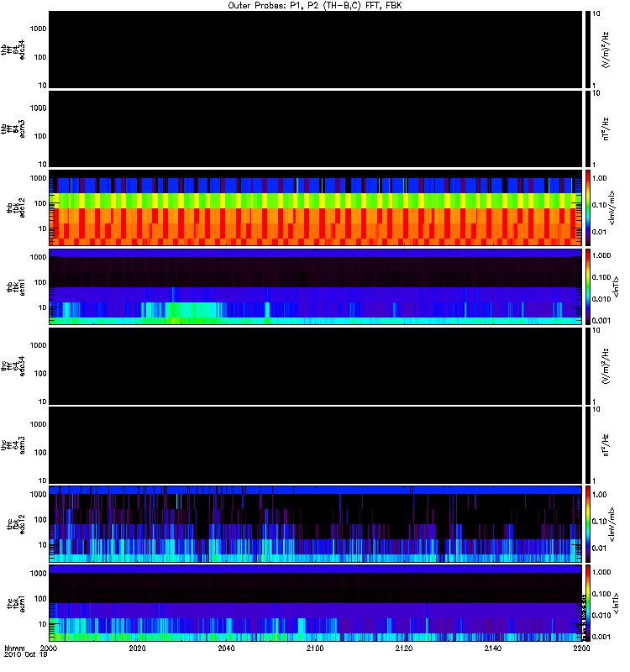Click the 2100 time axis label

pos(315,648)
